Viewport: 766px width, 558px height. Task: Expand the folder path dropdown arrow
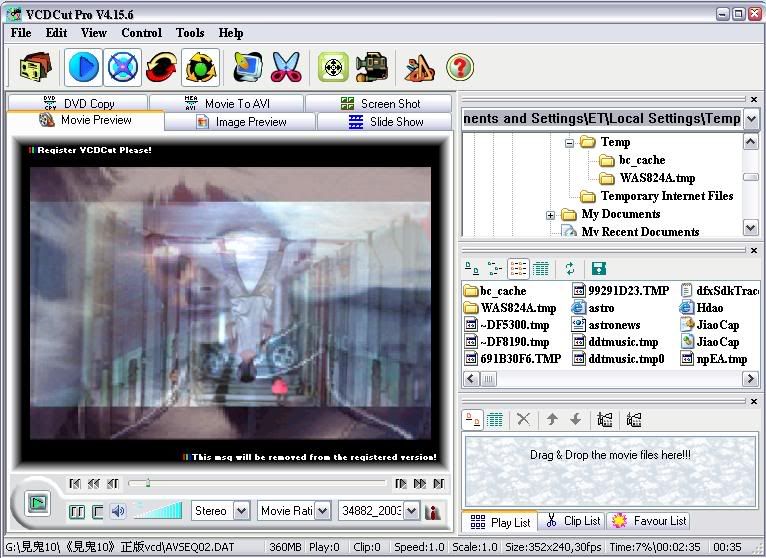click(751, 119)
